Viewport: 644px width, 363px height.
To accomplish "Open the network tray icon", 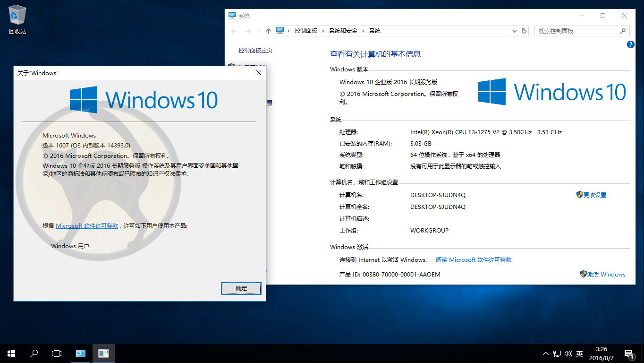I will (x=557, y=353).
